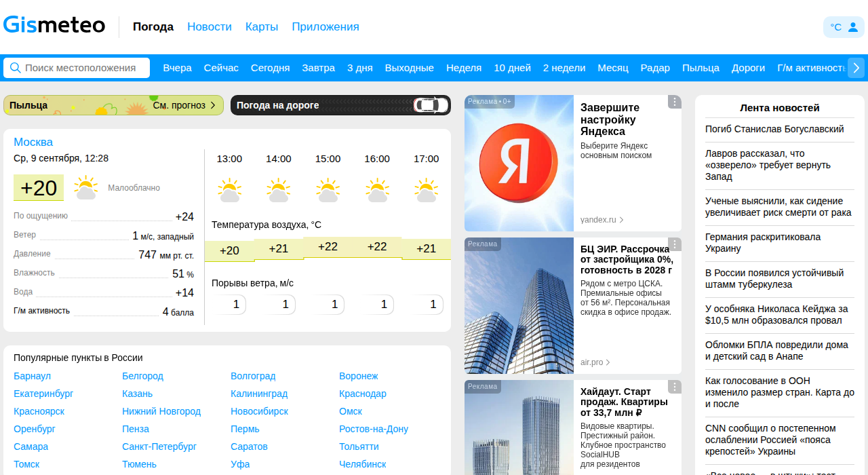Open the Москва city link
The image size is (868, 475).
tap(33, 142)
